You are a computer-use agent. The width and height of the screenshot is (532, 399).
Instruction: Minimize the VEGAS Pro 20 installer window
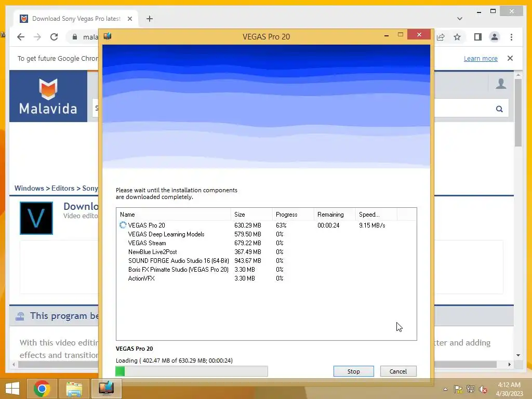[387, 35]
